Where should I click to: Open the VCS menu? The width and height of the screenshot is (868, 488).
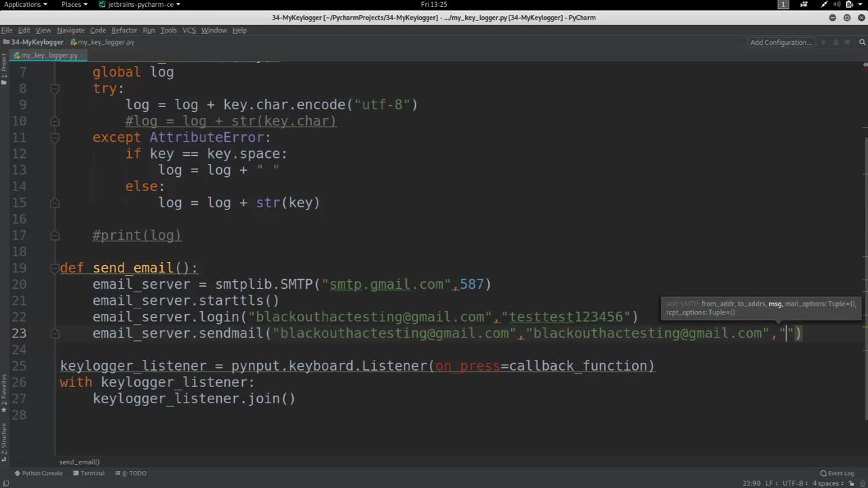(189, 30)
